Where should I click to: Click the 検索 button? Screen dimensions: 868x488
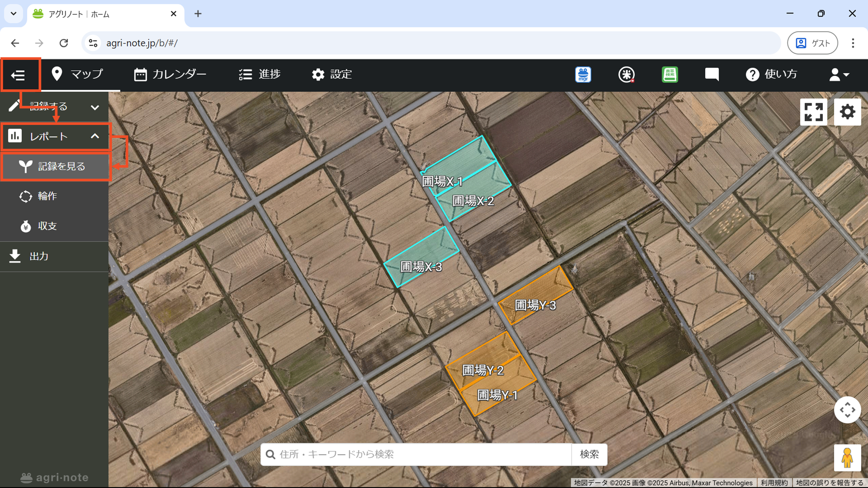pyautogui.click(x=589, y=454)
